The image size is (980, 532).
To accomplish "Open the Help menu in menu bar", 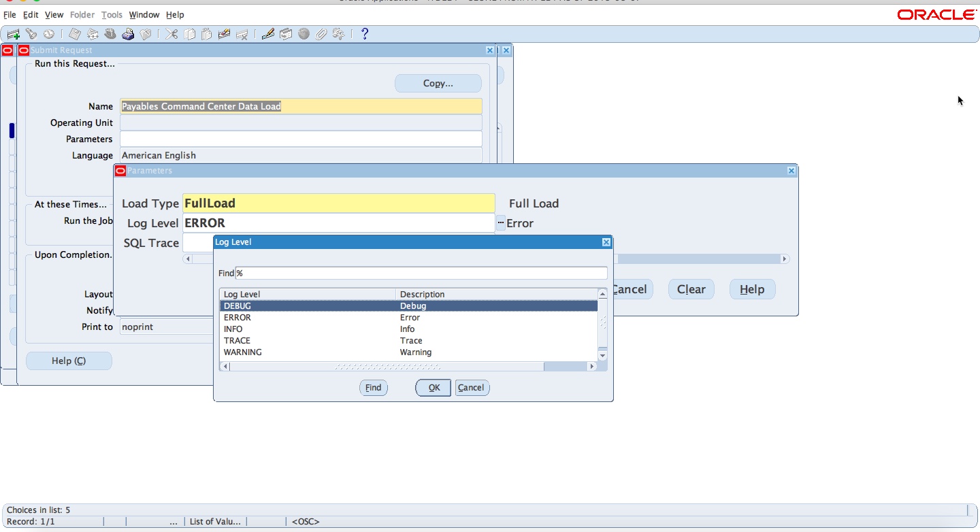I will point(175,14).
